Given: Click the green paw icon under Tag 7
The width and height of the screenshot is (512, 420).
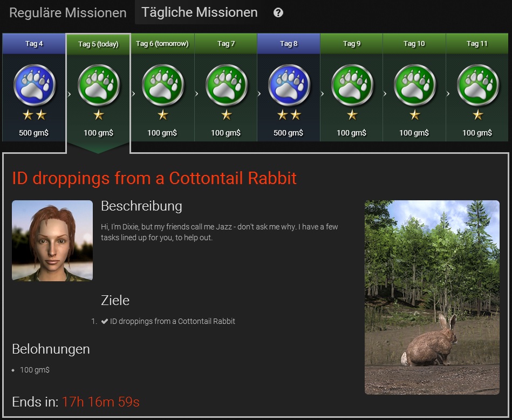Looking at the screenshot, I should (226, 85).
